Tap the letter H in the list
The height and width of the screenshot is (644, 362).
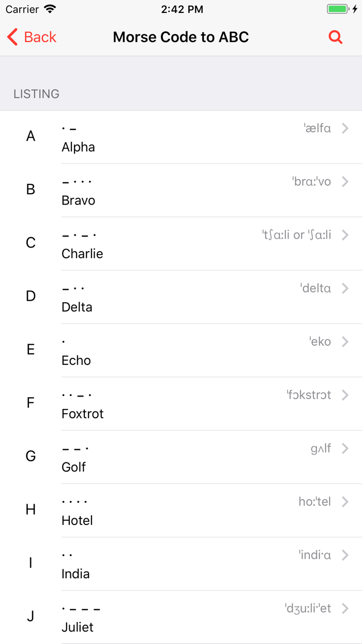(x=31, y=509)
